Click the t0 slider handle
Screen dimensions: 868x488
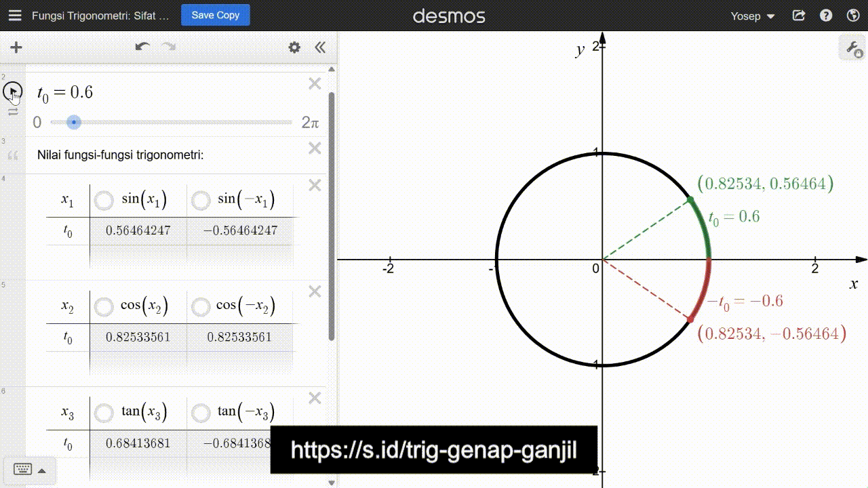click(x=74, y=123)
